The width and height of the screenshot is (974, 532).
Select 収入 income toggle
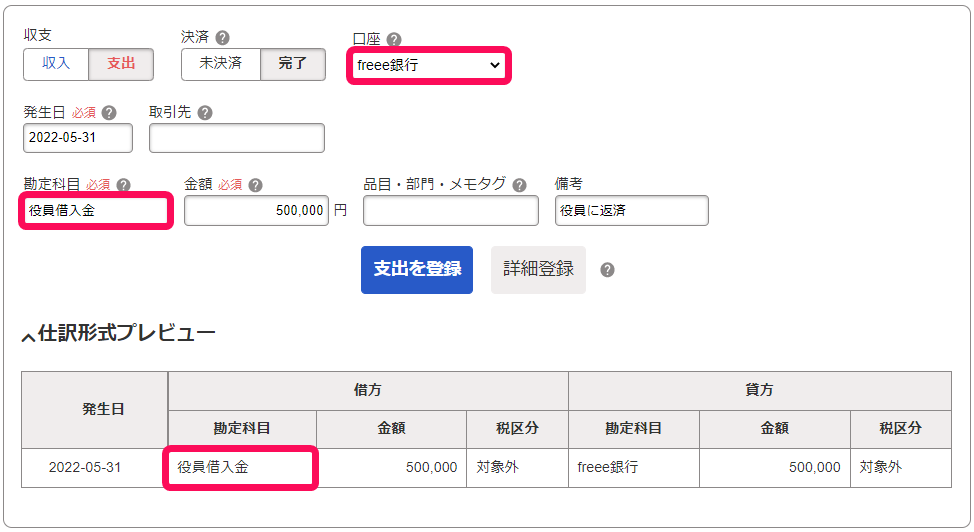coord(56,64)
